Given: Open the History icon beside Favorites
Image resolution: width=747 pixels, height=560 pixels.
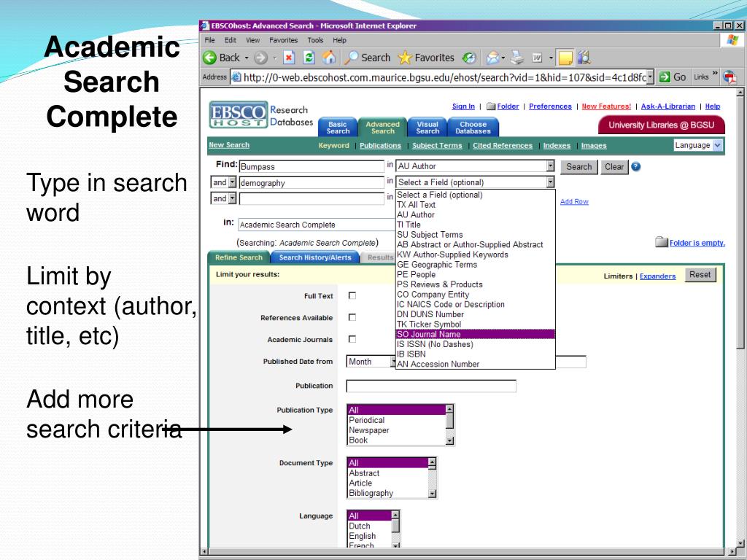Looking at the screenshot, I should pyautogui.click(x=469, y=58).
